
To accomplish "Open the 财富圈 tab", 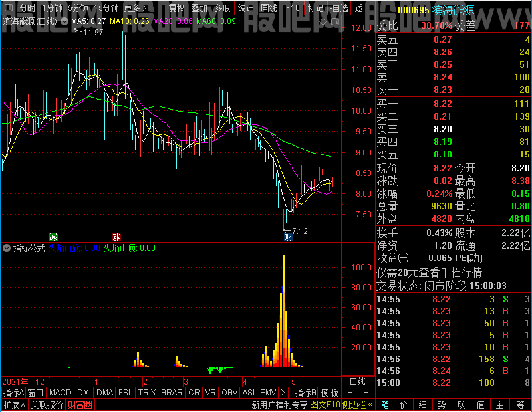I will coord(80,405).
